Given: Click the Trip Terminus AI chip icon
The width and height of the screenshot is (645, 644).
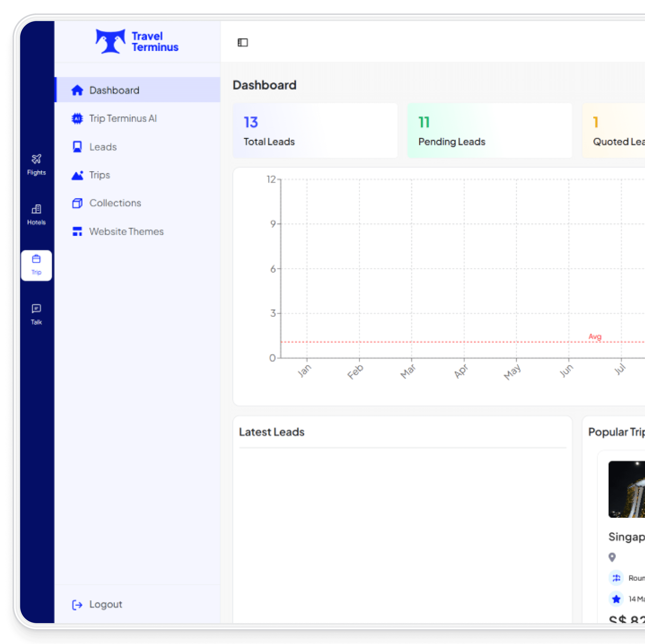Looking at the screenshot, I should (77, 119).
